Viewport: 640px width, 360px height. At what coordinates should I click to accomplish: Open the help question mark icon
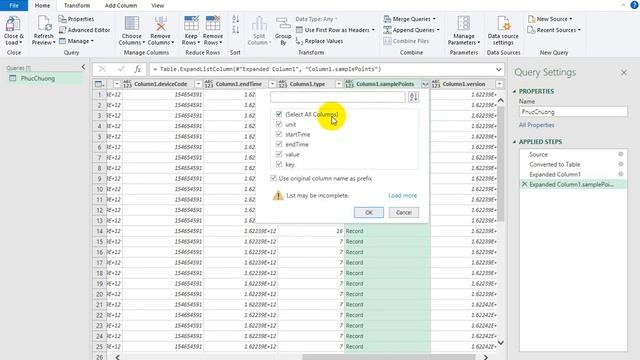point(634,5)
